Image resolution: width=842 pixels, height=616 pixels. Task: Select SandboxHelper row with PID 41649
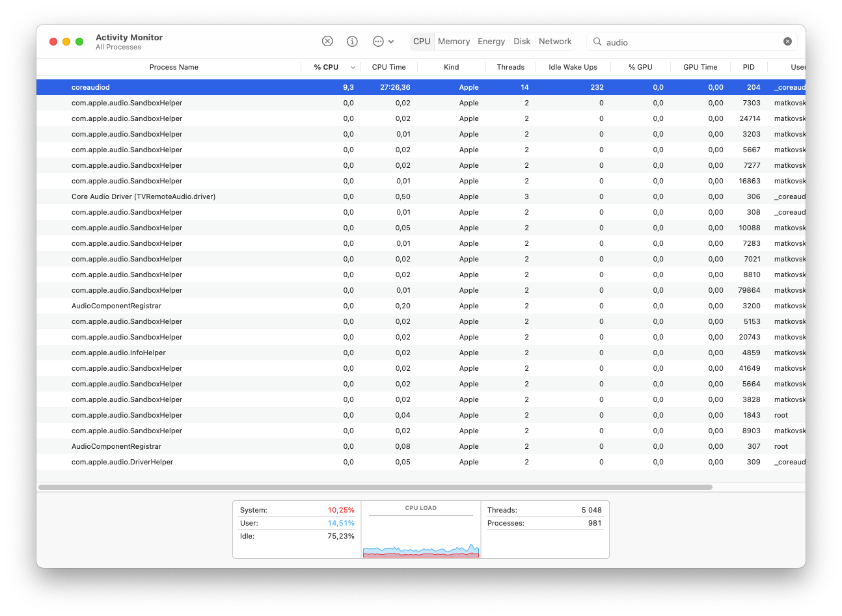click(x=421, y=368)
